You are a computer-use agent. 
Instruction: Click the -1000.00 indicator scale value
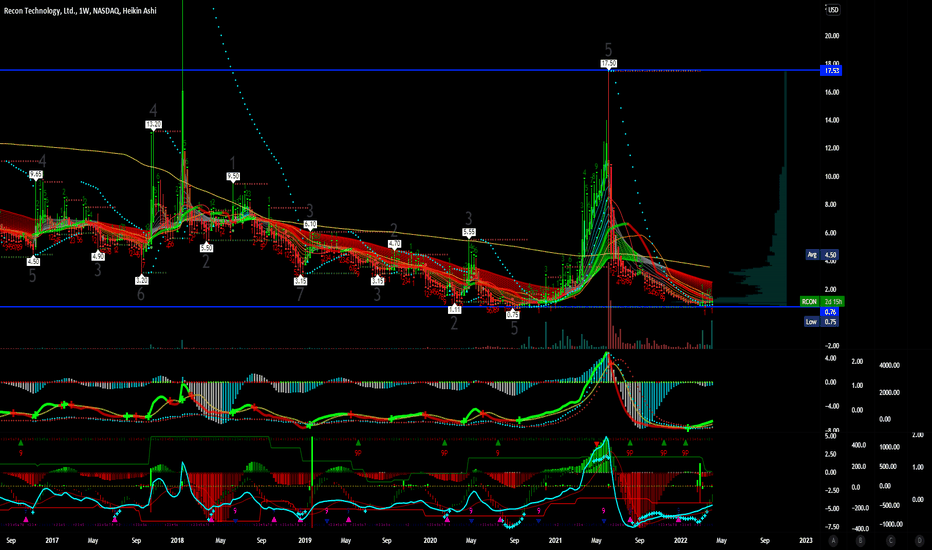coord(892,524)
